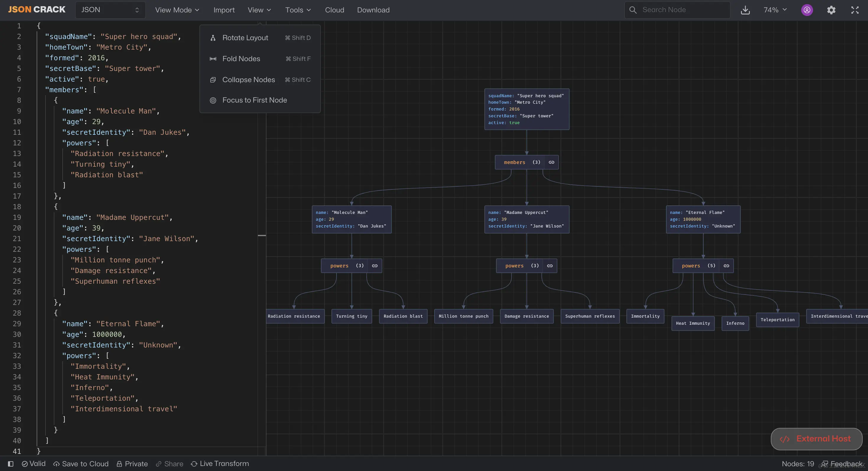Open the 74% zoom level dropdown
The image size is (868, 471).
pyautogui.click(x=775, y=10)
